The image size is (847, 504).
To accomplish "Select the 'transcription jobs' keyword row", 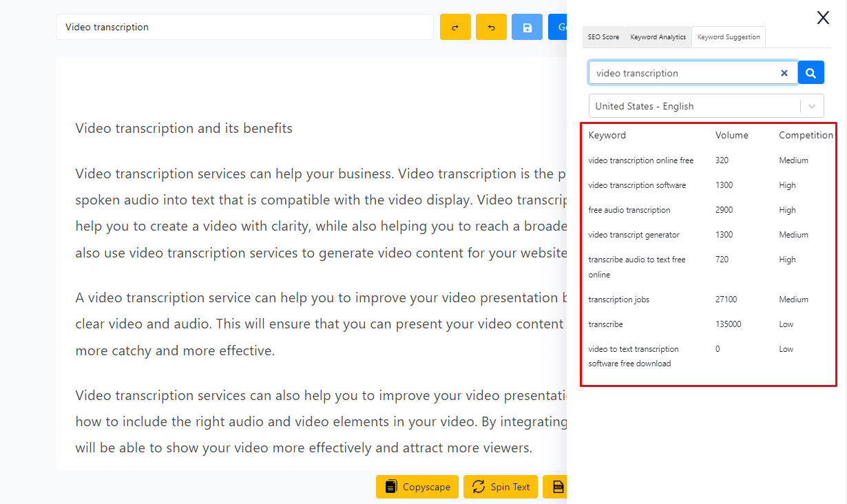I will click(x=618, y=300).
